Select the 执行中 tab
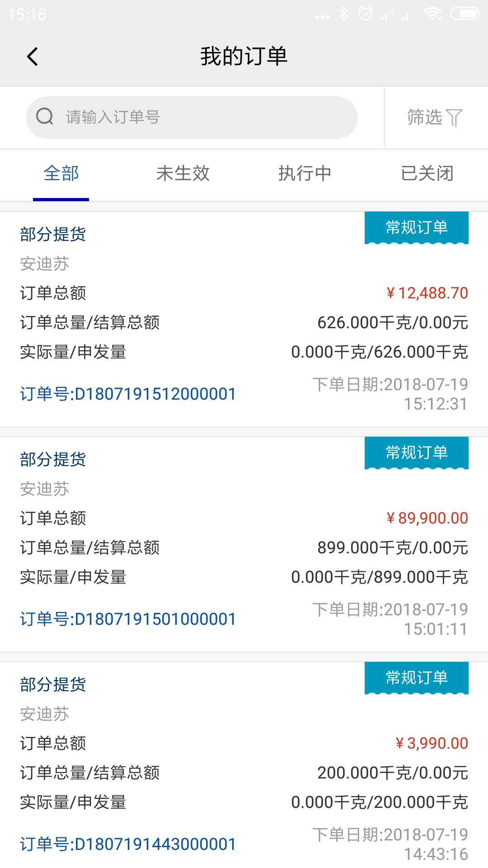Image resolution: width=488 pixels, height=868 pixels. tap(305, 174)
